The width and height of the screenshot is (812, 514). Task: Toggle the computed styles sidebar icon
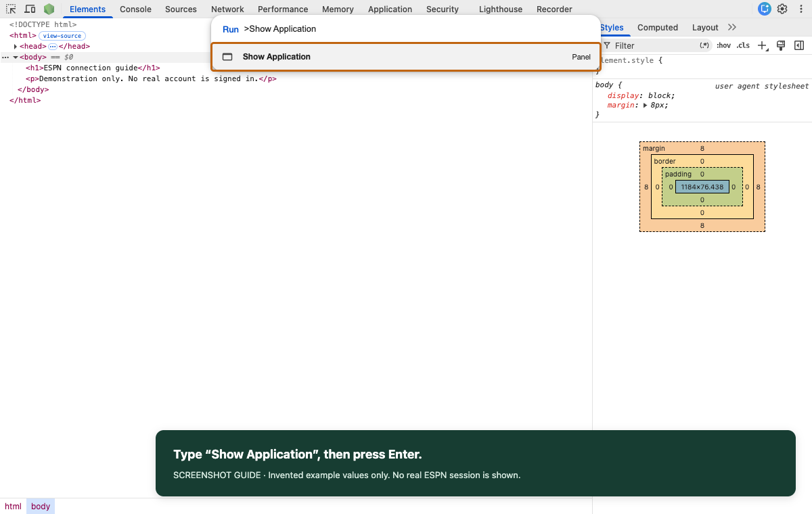(x=799, y=45)
